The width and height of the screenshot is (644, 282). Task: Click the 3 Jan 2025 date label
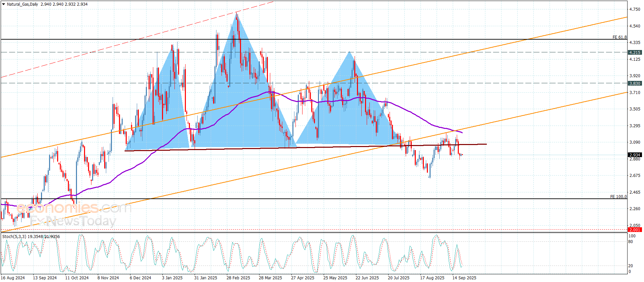tap(172, 278)
